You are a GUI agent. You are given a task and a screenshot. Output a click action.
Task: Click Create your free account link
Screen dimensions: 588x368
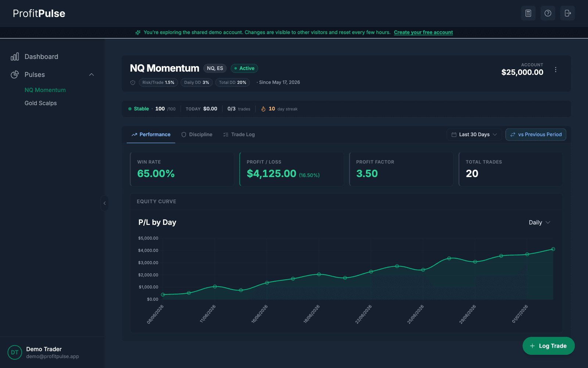[x=423, y=32]
